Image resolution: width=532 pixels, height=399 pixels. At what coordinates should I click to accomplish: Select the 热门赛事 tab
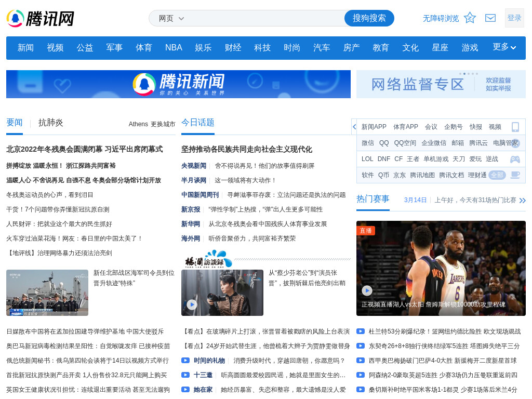[373, 199]
